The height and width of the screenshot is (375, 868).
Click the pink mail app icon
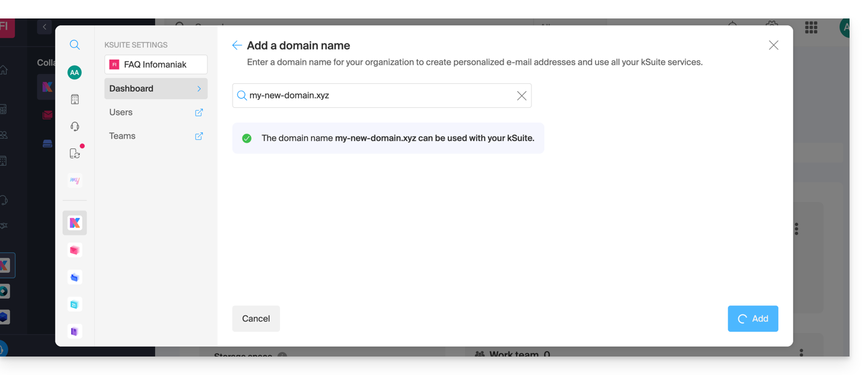click(x=74, y=250)
